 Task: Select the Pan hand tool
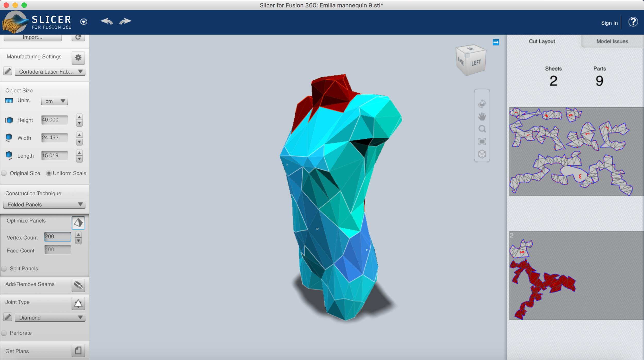482,116
